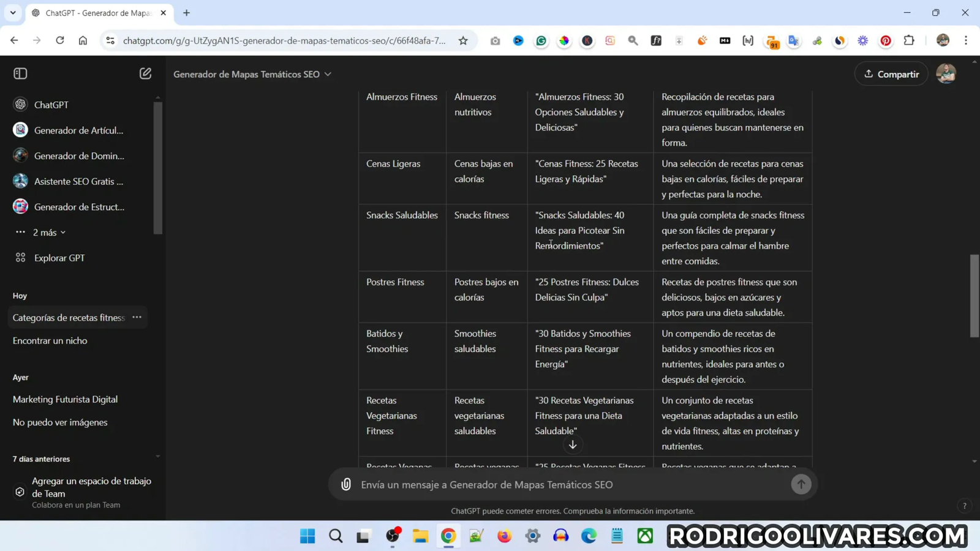Click the Compartir button
980x551 pixels.
coord(891,74)
